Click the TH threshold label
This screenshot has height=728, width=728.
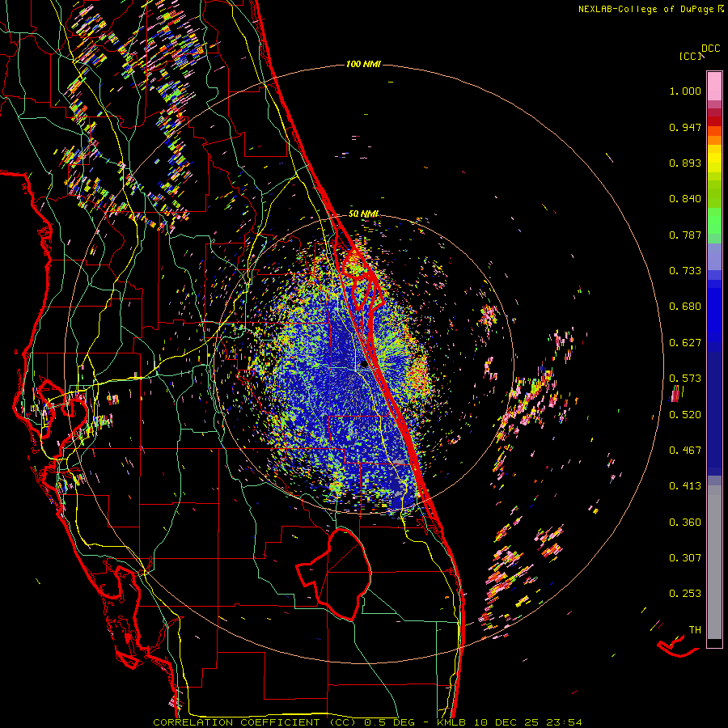pyautogui.click(x=695, y=630)
